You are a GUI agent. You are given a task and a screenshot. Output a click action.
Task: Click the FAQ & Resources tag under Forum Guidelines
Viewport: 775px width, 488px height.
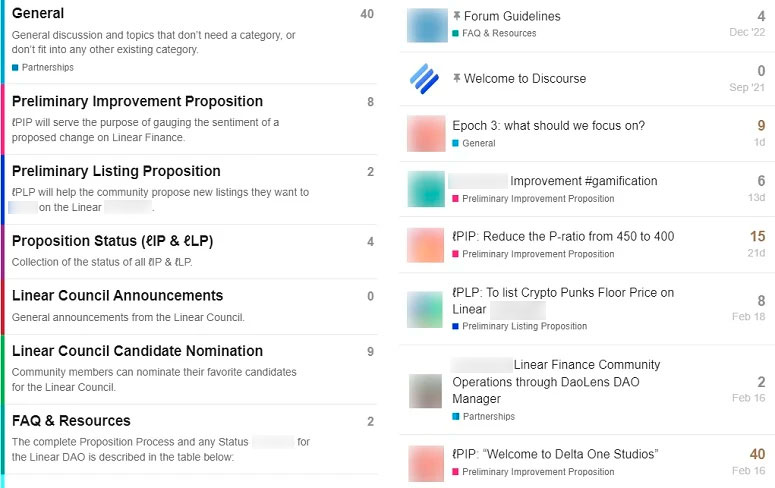(498, 33)
